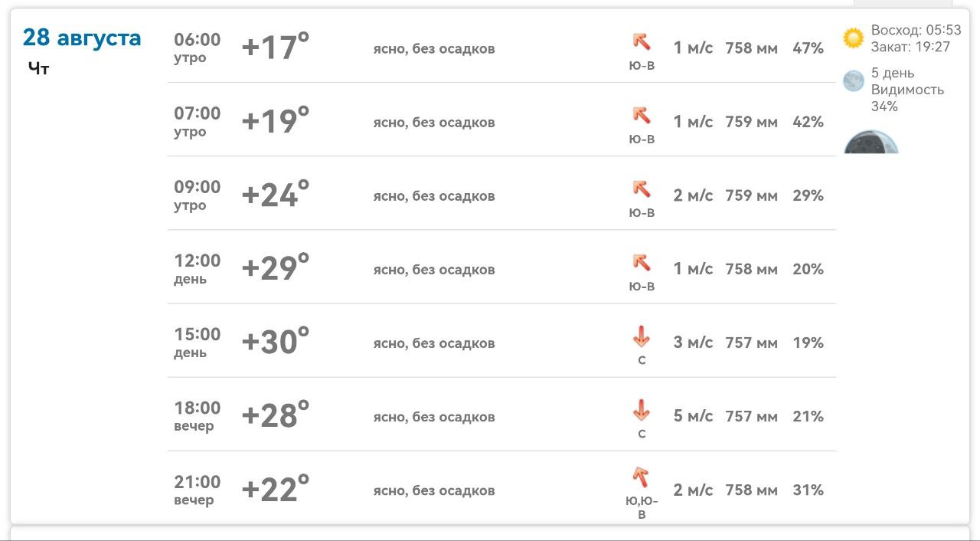This screenshot has height=541, width=980.
Task: Click the large moon image thumbnail
Action: click(x=871, y=142)
